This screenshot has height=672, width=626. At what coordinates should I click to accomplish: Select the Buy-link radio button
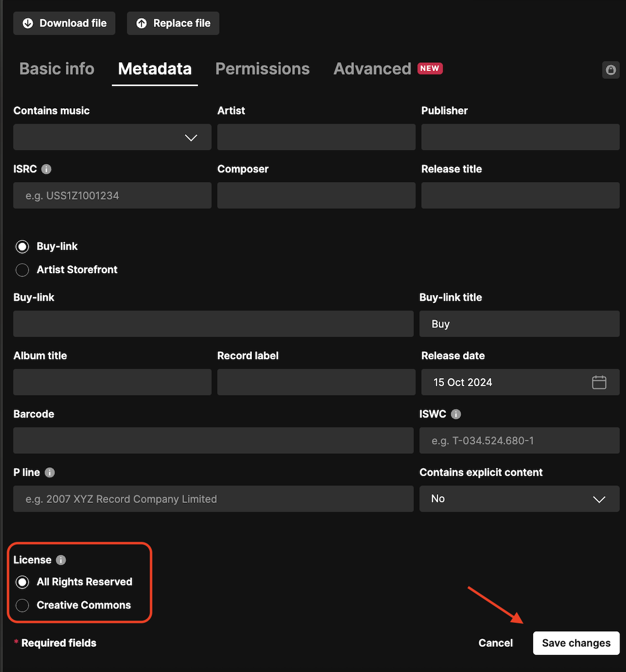(22, 247)
